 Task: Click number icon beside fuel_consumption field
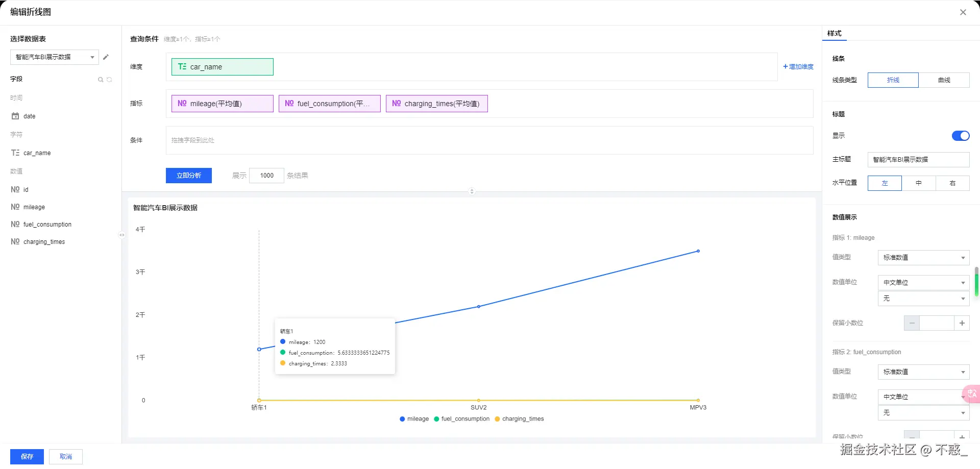coord(15,225)
